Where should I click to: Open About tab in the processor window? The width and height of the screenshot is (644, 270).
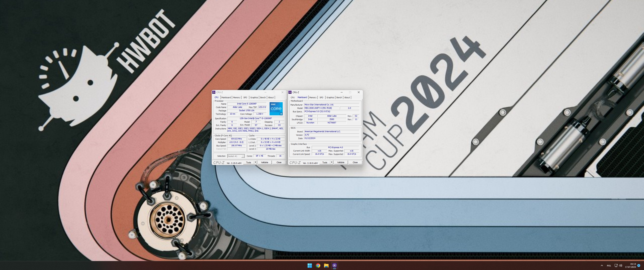[271, 97]
